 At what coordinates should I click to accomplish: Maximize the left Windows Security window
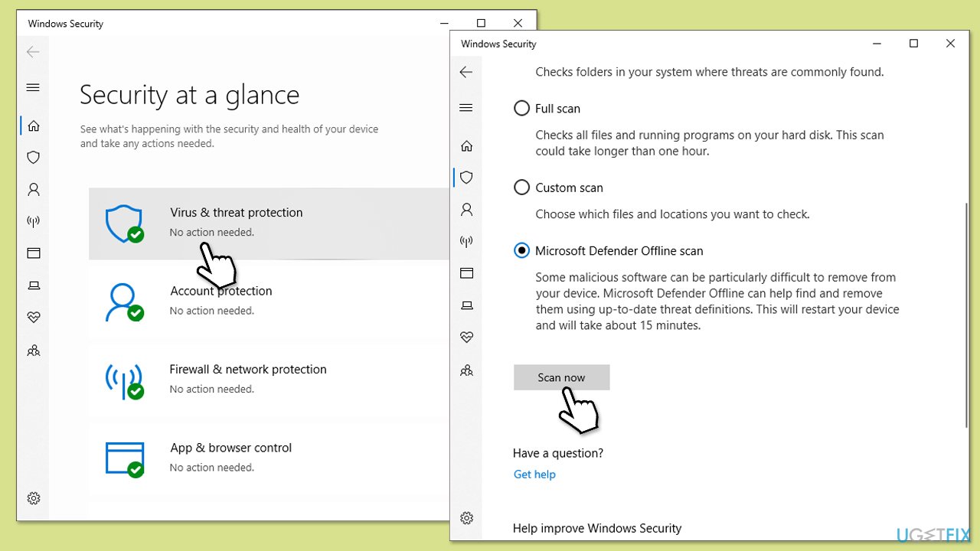coord(481,23)
